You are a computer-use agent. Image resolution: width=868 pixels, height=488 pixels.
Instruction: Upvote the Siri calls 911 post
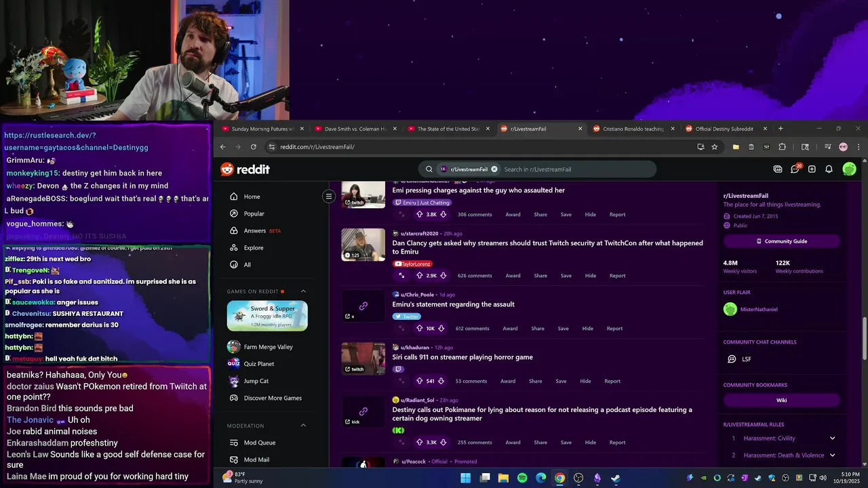(x=419, y=381)
